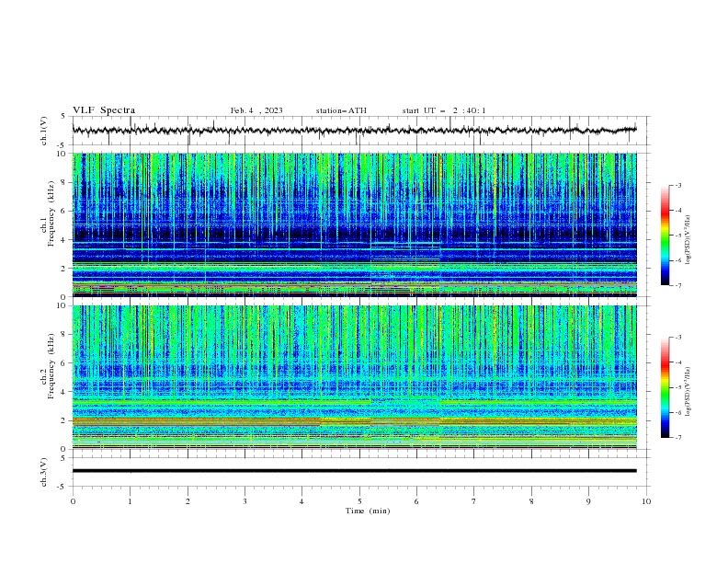
Task: Click time axis tick label '3'
Action: pos(245,501)
